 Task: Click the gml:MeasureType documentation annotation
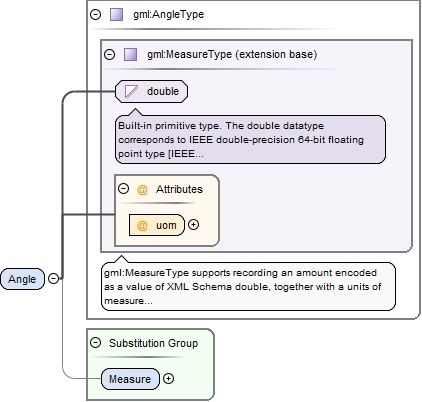[x=248, y=287]
